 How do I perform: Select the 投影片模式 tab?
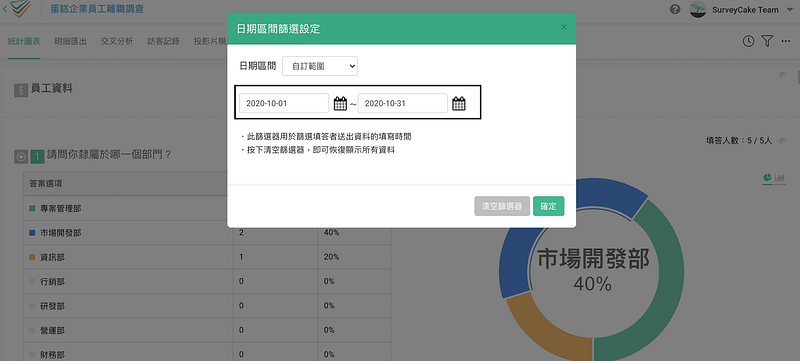(x=210, y=42)
